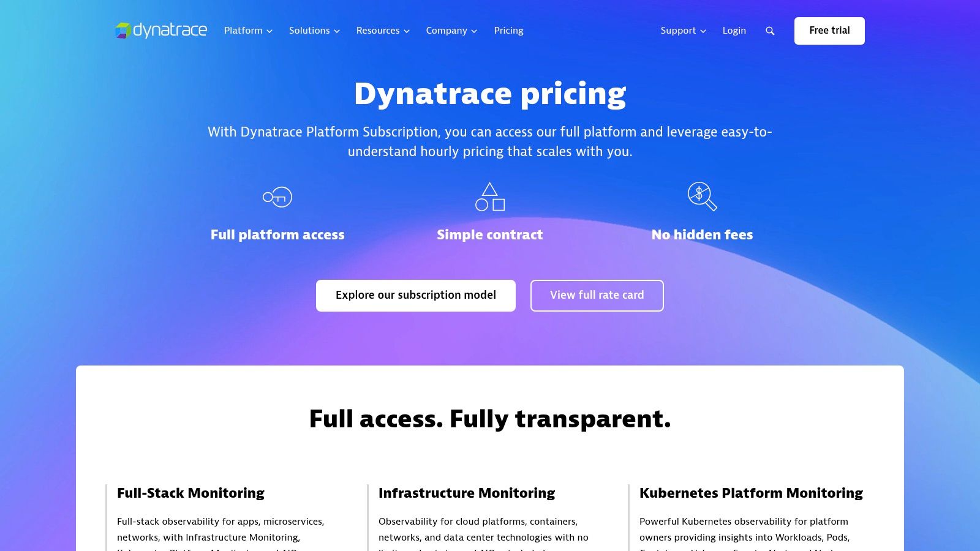
Task: Go to the Pricing nav link
Action: coord(508,31)
